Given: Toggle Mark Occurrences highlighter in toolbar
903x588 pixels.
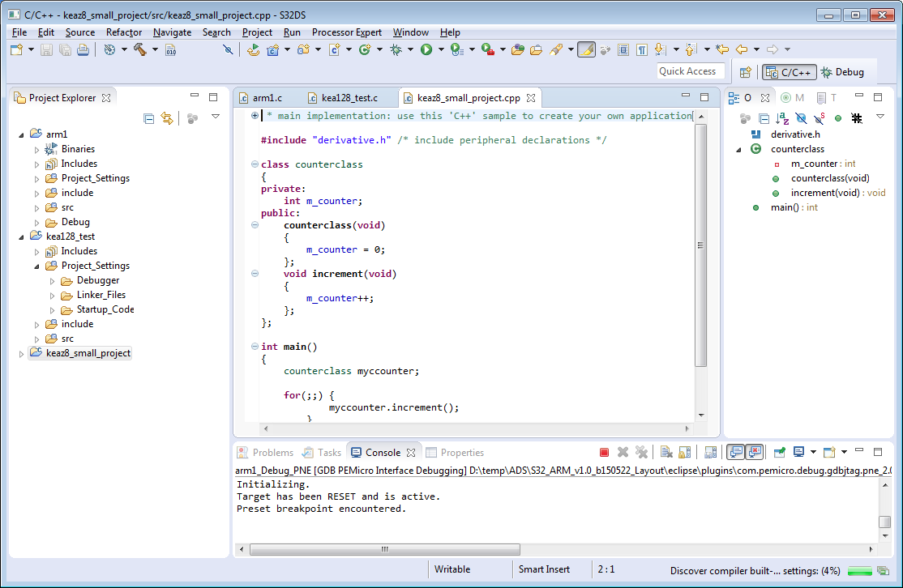Looking at the screenshot, I should click(x=587, y=50).
